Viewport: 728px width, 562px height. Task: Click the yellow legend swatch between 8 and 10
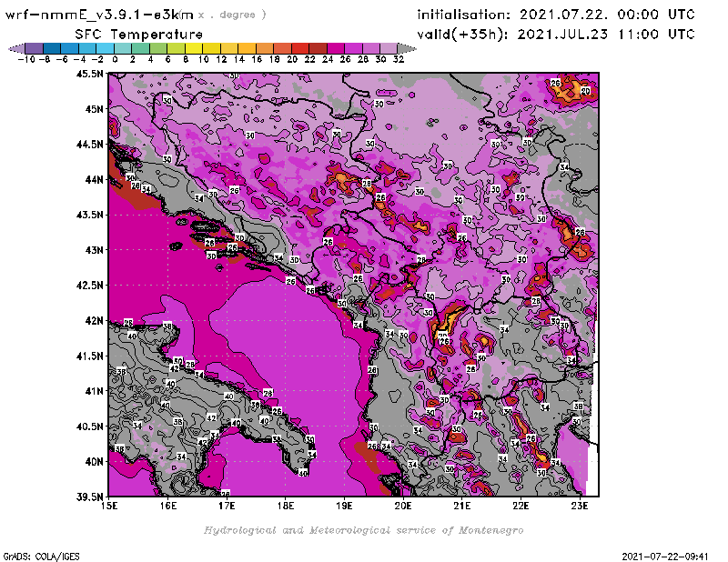coord(194,48)
